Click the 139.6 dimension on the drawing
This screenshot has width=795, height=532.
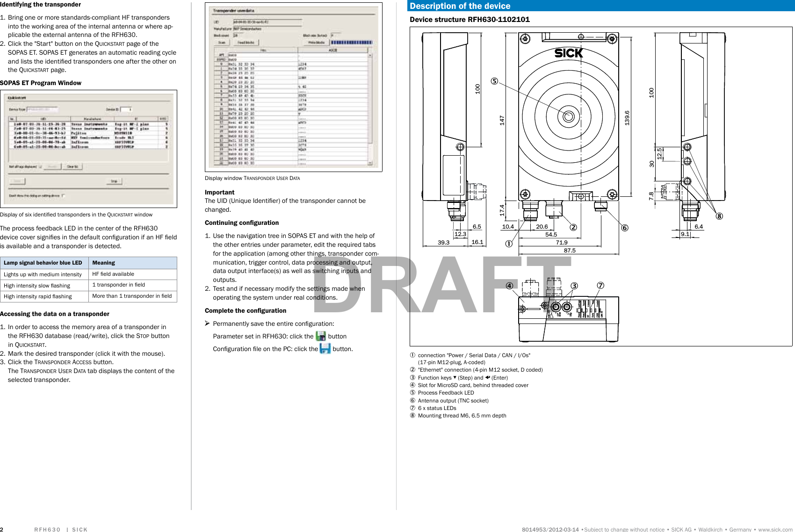pos(627,118)
